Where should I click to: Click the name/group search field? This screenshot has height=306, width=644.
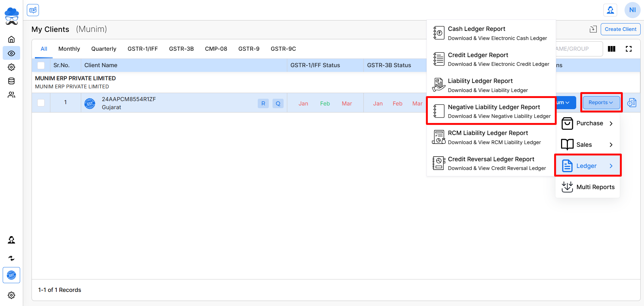(577, 49)
